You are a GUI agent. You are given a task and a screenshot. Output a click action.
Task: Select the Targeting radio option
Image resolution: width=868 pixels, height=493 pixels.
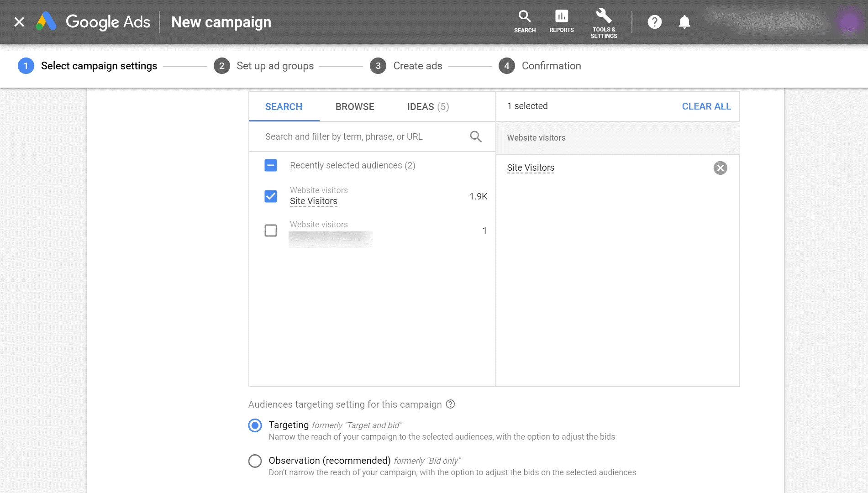[x=255, y=425]
